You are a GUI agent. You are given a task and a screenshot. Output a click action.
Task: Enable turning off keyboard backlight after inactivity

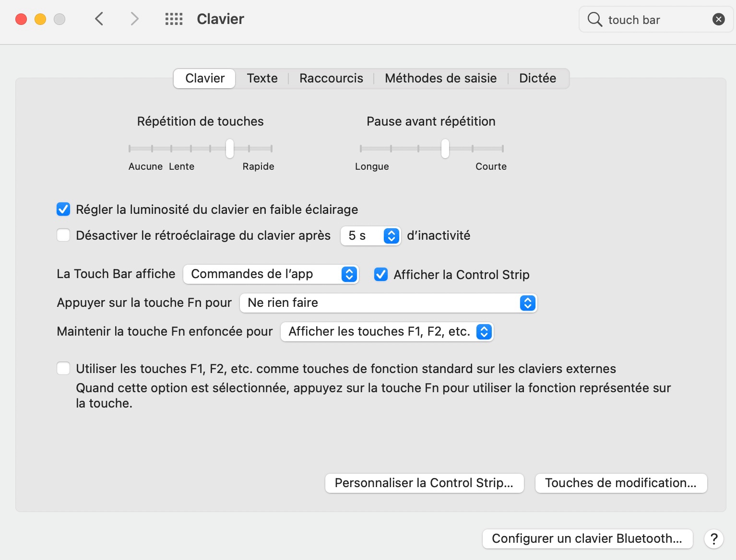pyautogui.click(x=63, y=235)
